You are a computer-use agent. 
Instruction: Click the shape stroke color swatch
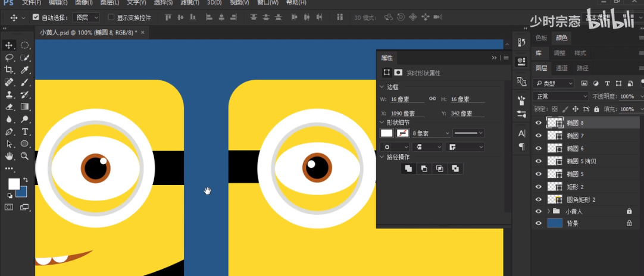coord(402,133)
